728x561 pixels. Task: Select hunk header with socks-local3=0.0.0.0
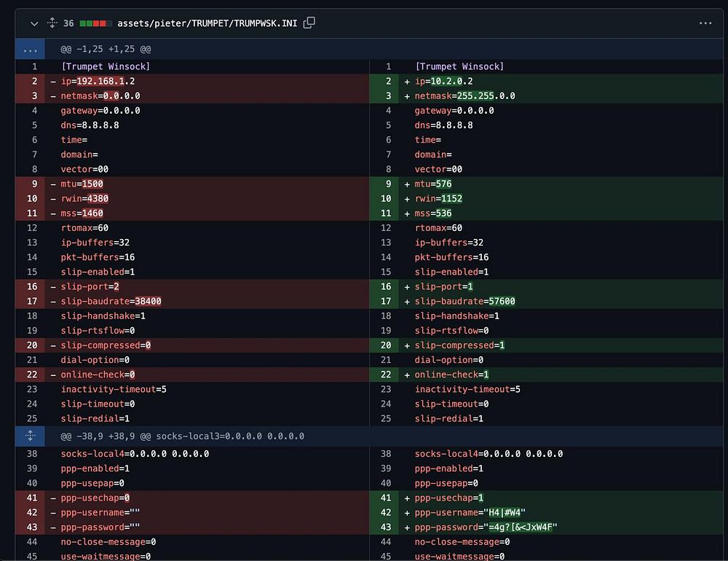click(183, 436)
